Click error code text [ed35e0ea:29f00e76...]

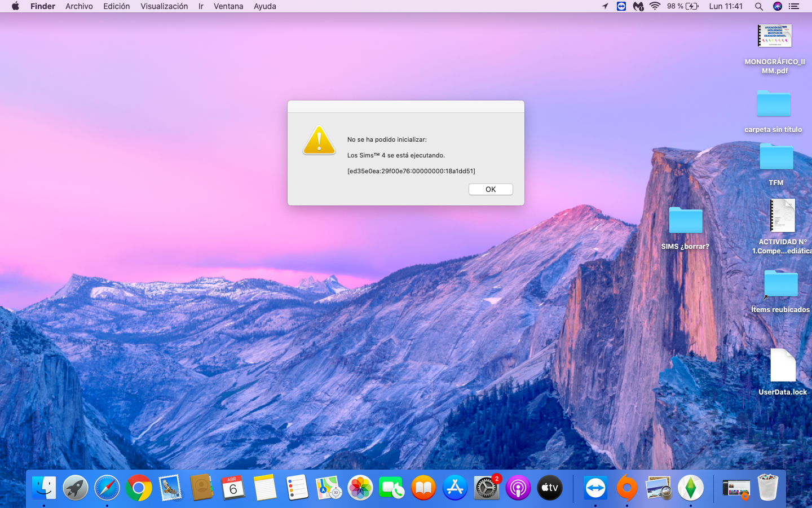coord(411,171)
